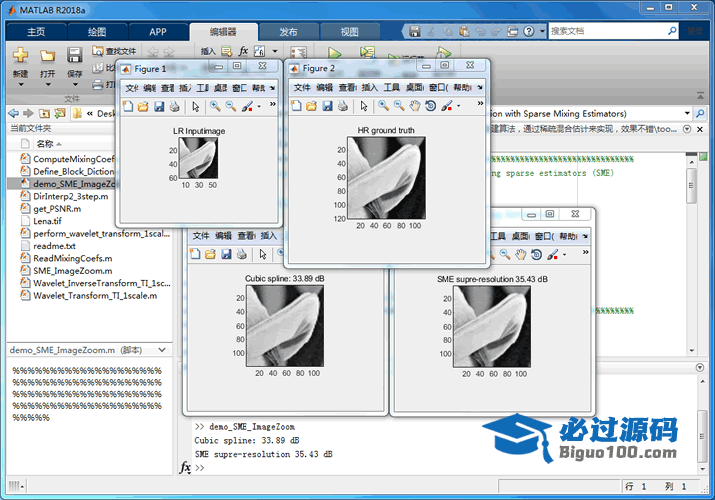Viewport: 715px width, 500px height.
Task: Click the Zoom Out tool in Figure 2
Action: (x=398, y=106)
